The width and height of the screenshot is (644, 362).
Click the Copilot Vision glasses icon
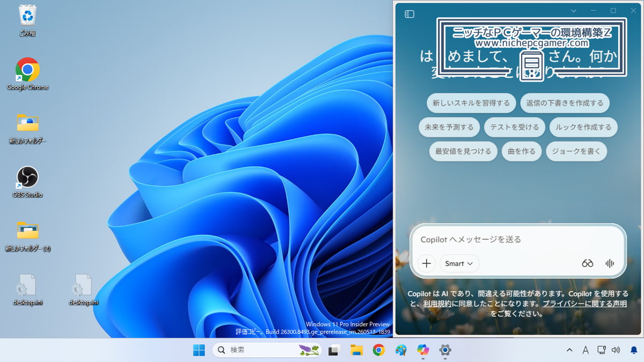pos(588,263)
